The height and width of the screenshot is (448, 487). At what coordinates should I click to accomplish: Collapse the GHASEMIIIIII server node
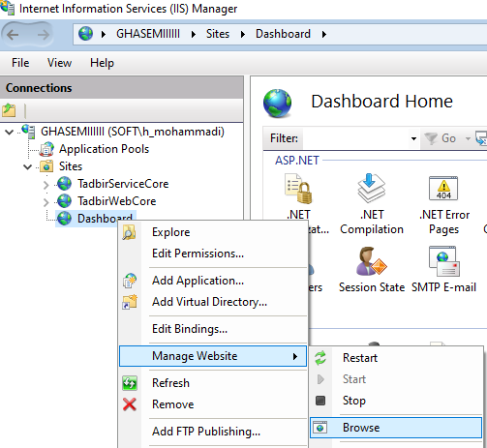[10, 132]
